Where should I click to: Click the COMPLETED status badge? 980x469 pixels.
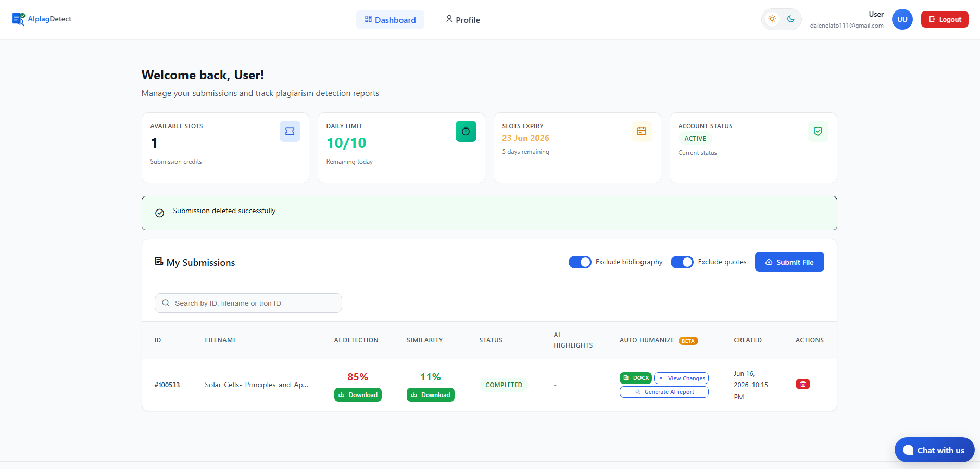point(504,385)
